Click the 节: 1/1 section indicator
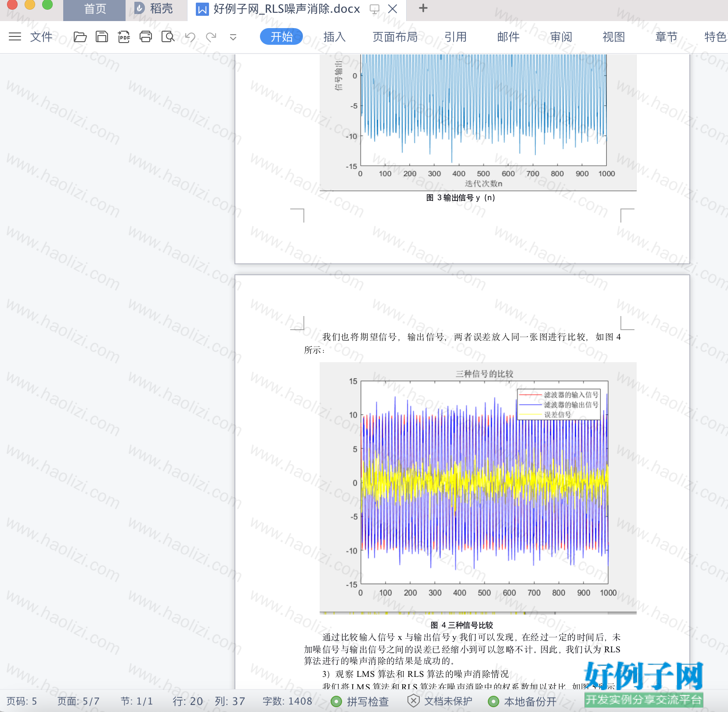728x712 pixels. (x=137, y=701)
